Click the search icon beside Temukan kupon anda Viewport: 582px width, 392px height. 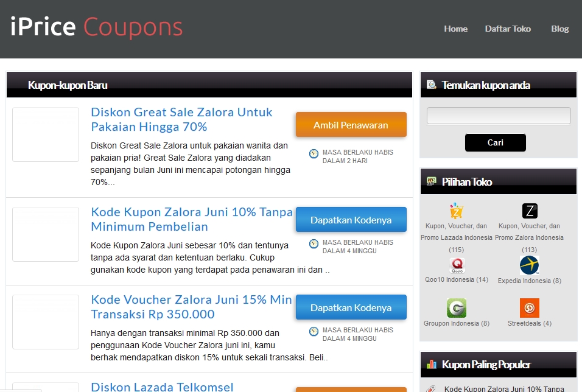(x=431, y=85)
